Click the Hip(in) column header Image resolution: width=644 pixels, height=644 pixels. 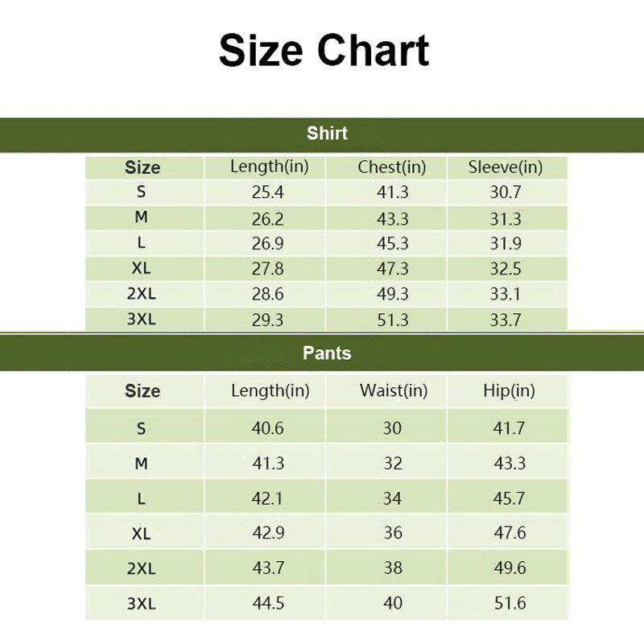coord(509,391)
